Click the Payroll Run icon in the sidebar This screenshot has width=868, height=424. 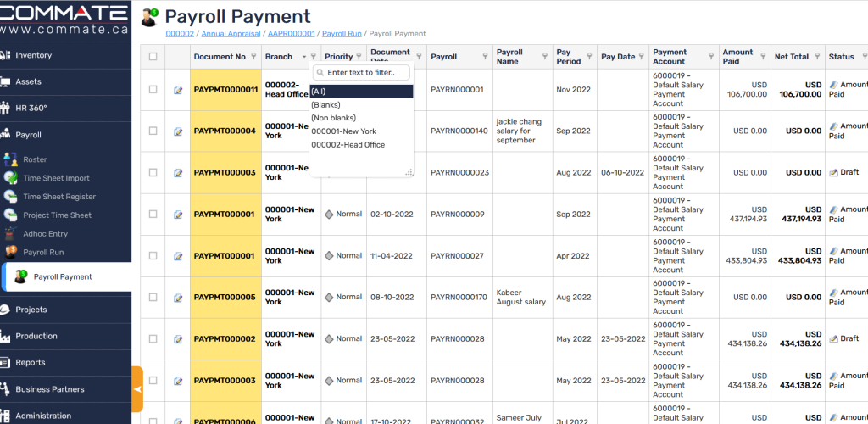[10, 252]
